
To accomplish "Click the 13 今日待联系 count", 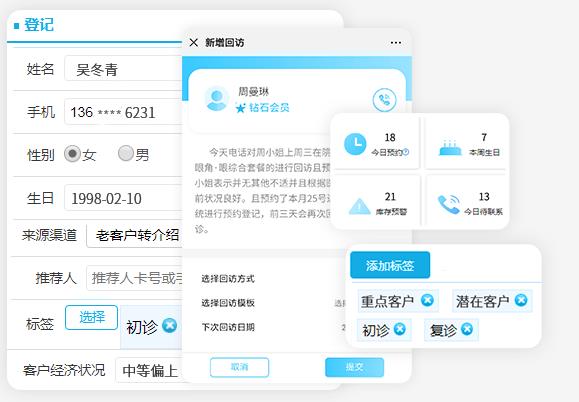I will [x=484, y=197].
